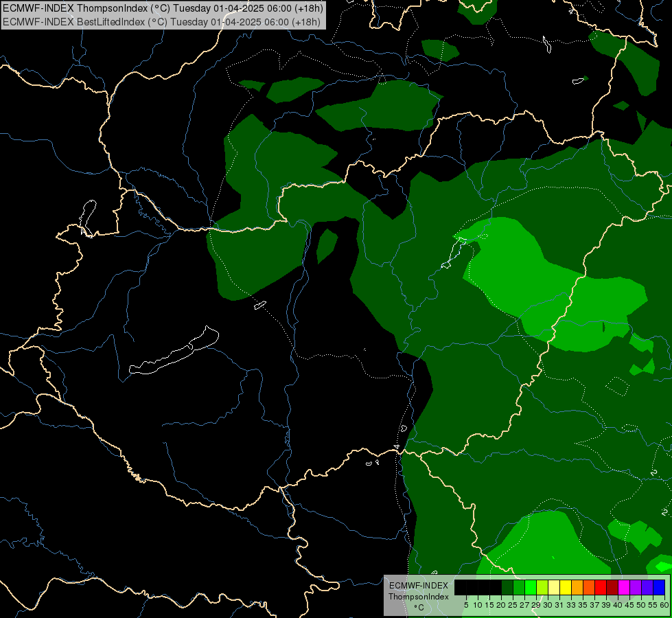The image size is (672, 618).
Task: Pick the dark green 20–25 legend swatch
Action: (507, 587)
